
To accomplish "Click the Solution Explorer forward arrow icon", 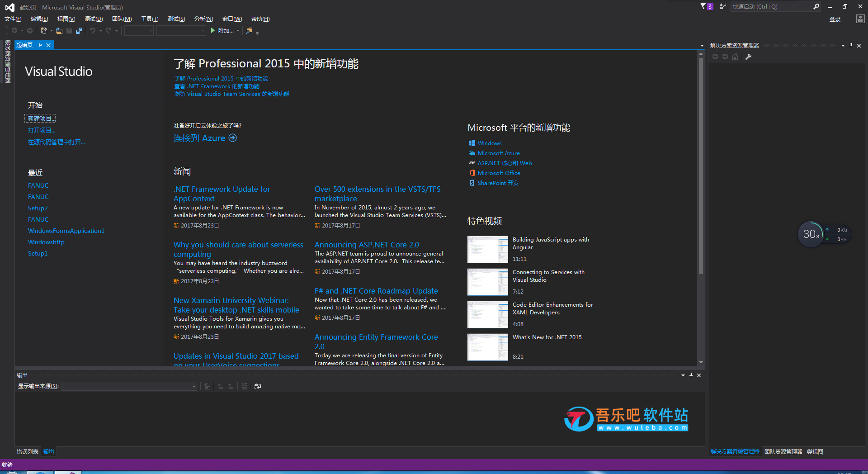I will click(725, 57).
